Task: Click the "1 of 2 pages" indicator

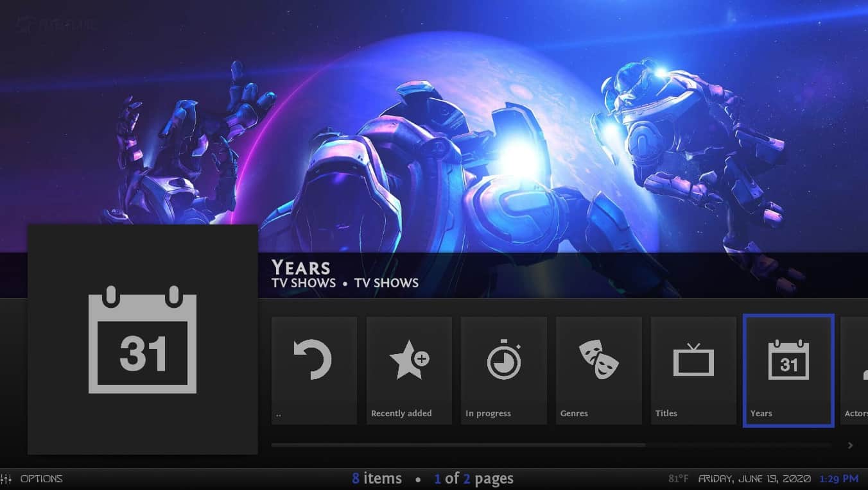Action: click(474, 478)
